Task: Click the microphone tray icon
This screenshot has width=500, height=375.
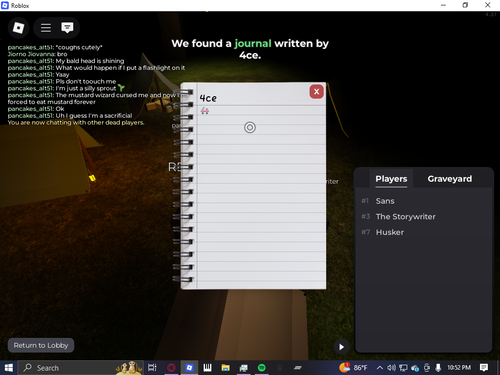Action: tap(438, 368)
